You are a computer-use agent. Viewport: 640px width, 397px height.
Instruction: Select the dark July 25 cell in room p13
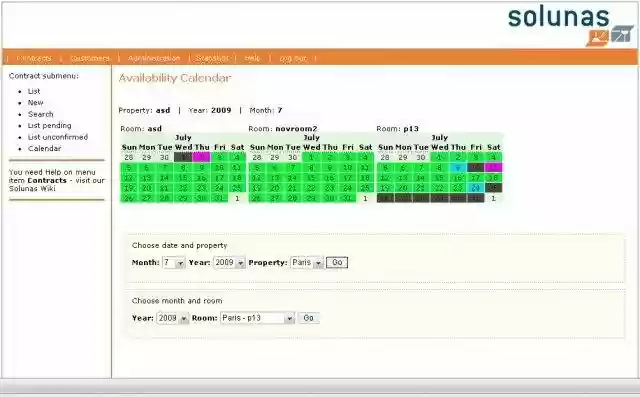[x=493, y=188]
